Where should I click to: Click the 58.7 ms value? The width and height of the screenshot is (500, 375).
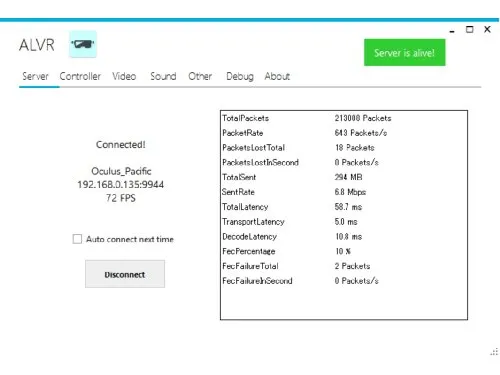[x=348, y=207]
